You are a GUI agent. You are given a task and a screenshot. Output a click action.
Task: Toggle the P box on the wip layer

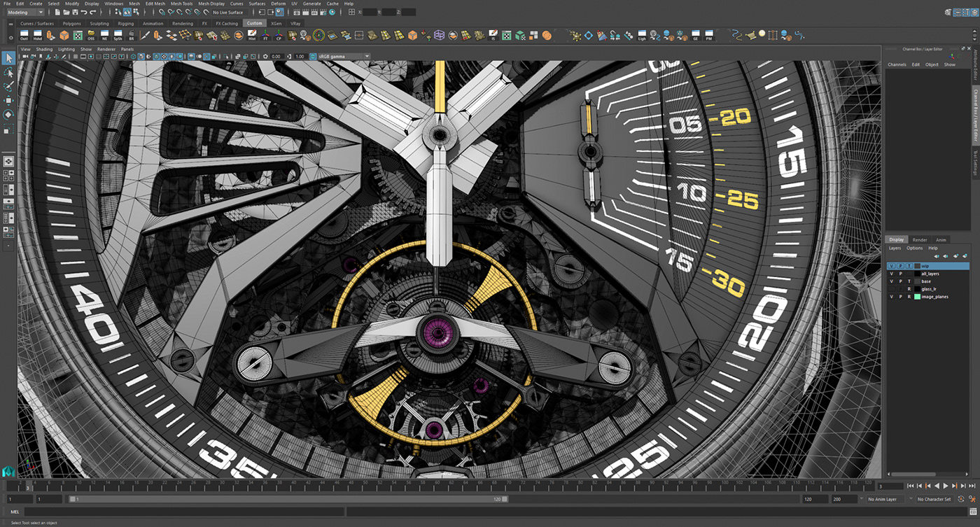(x=900, y=265)
